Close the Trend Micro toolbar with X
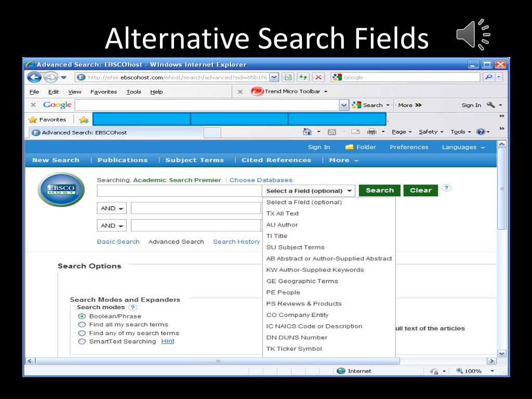The width and height of the screenshot is (532, 399). [x=240, y=91]
